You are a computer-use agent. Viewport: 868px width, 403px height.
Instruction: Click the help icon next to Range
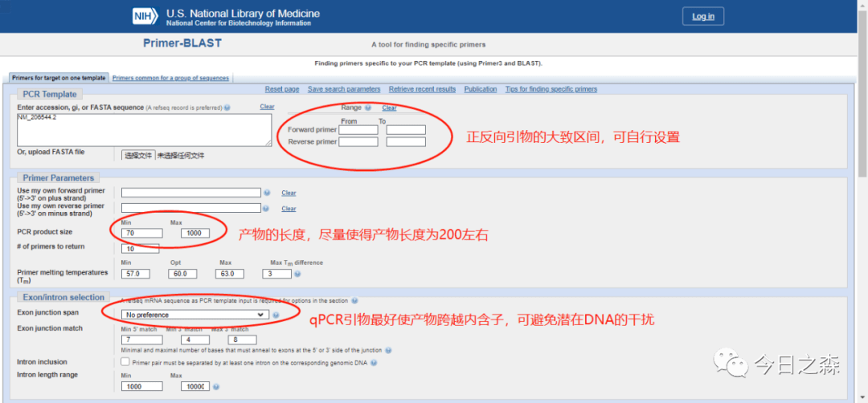(368, 108)
